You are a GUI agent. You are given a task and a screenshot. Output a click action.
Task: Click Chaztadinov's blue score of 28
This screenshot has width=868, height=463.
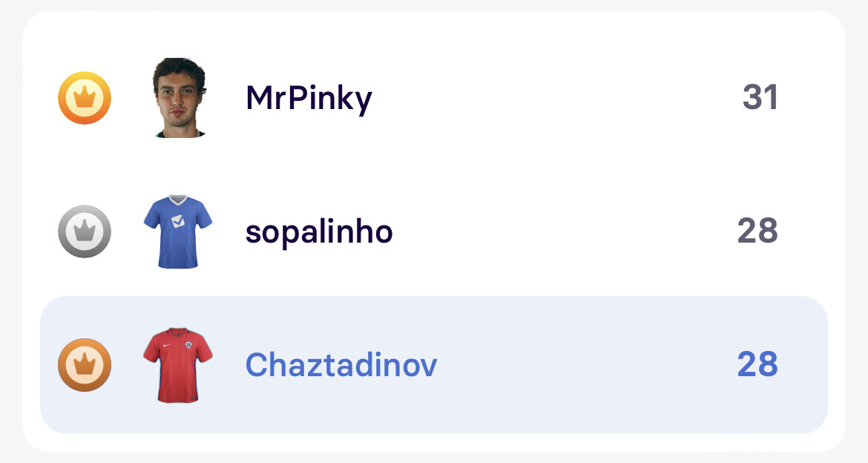pyautogui.click(x=757, y=365)
